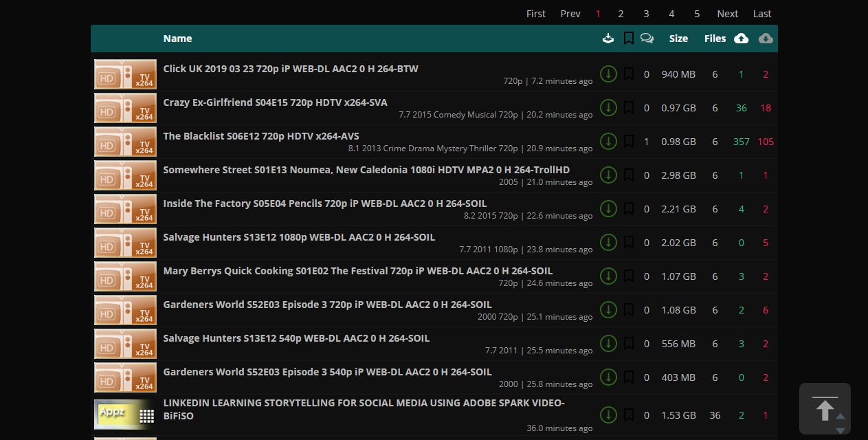This screenshot has height=440, width=868.
Task: Click the Next page link
Action: [727, 14]
